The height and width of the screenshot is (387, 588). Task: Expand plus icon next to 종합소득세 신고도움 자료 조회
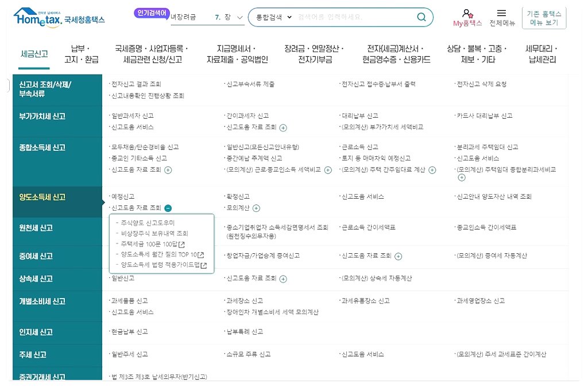tap(168, 171)
